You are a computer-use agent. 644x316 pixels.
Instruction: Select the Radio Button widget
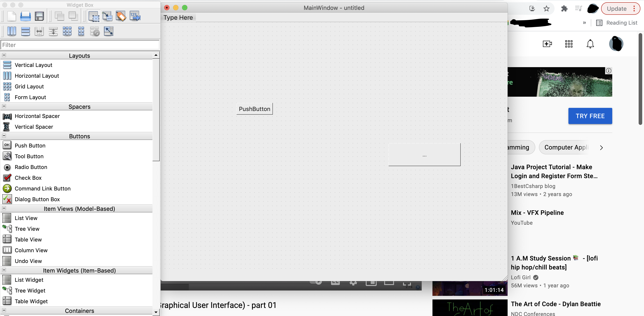coord(31,167)
